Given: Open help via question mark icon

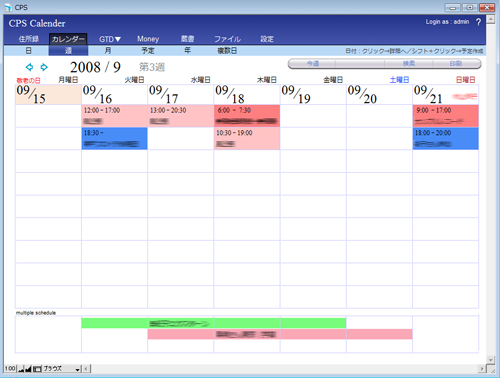Looking at the screenshot, I should pyautogui.click(x=478, y=22).
